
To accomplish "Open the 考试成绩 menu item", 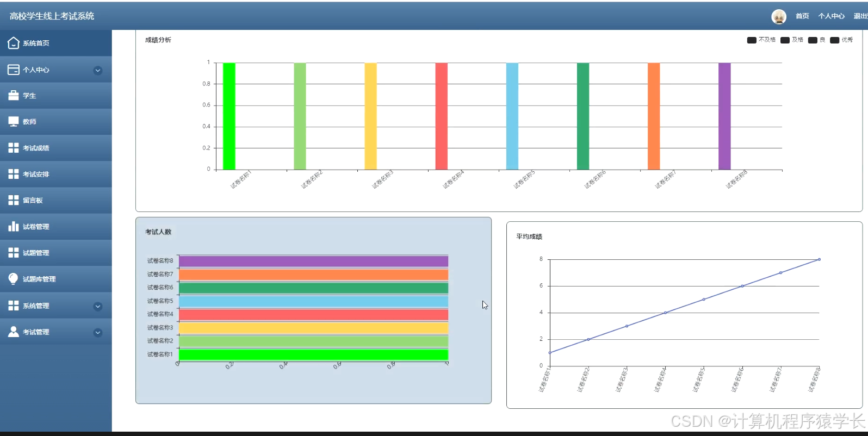I will [x=56, y=148].
